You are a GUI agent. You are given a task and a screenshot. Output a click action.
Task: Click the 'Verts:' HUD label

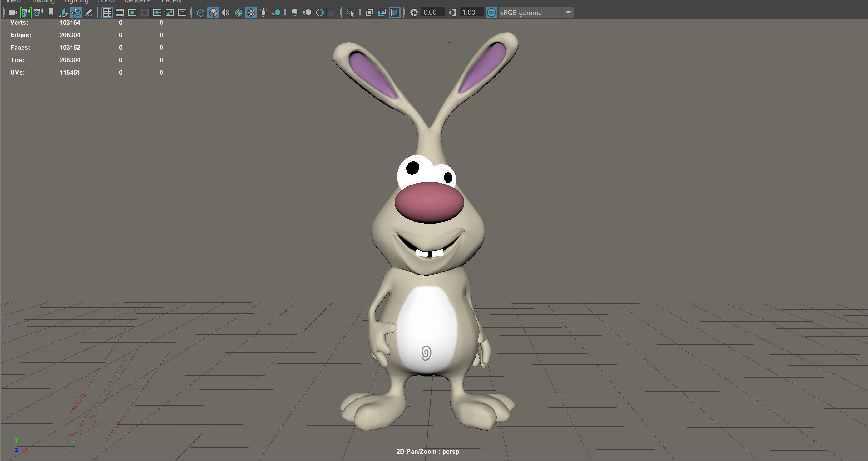click(19, 23)
